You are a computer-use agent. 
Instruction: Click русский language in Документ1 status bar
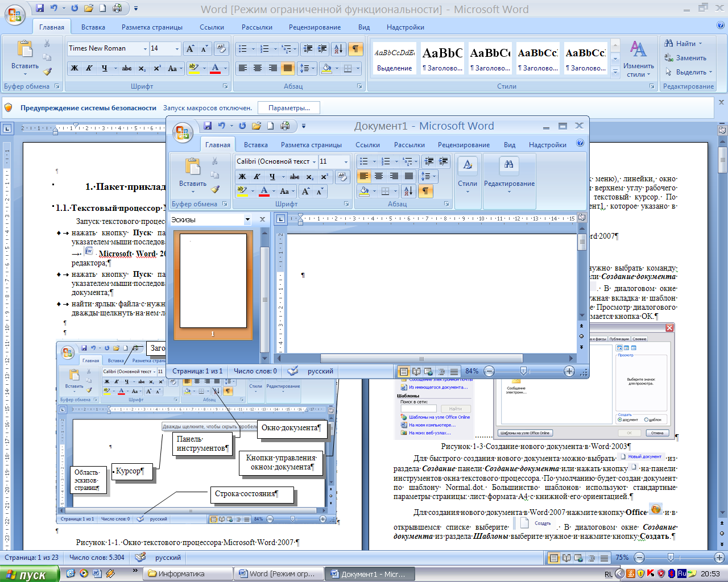tap(320, 371)
